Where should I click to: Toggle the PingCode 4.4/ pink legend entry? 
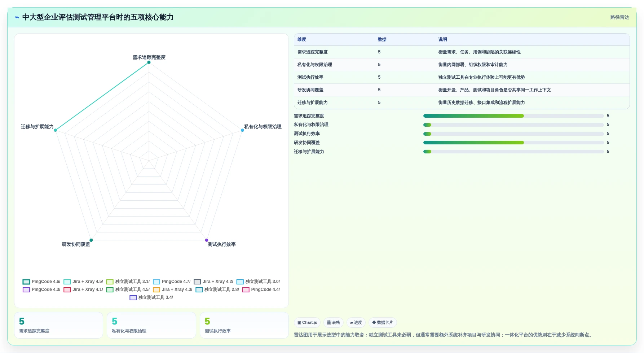click(x=261, y=289)
